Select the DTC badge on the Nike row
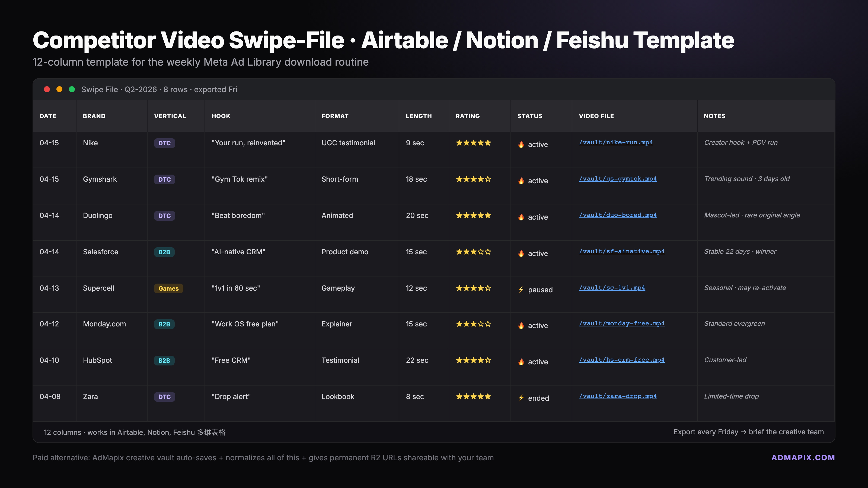This screenshot has width=868, height=488. click(x=164, y=143)
